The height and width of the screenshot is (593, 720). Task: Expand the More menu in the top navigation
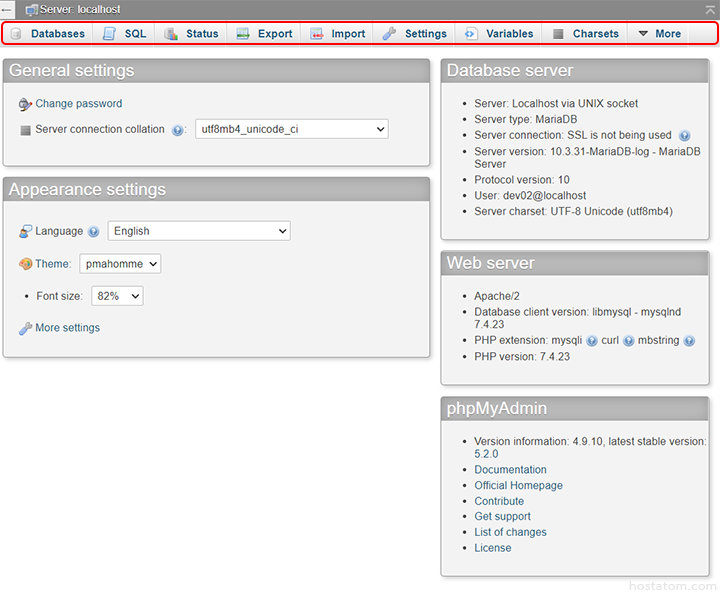pos(659,33)
